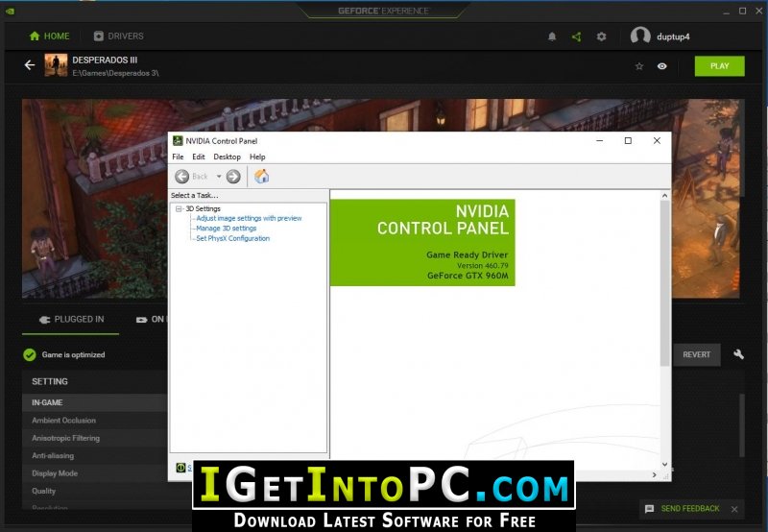The width and height of the screenshot is (768, 532).
Task: Click the Anti-aliasing setting row
Action: [x=94, y=455]
